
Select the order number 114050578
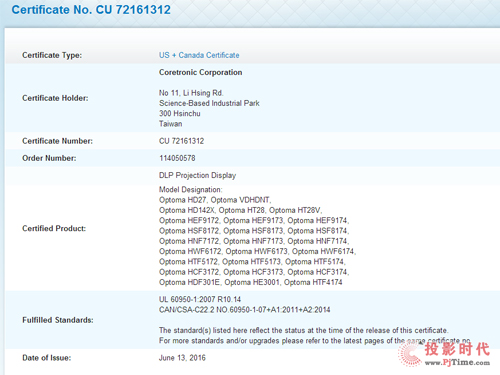pyautogui.click(x=177, y=158)
